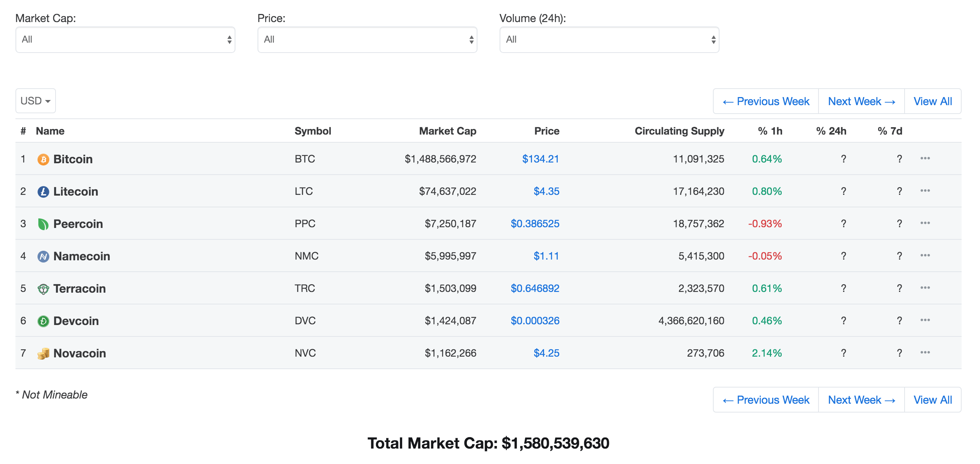Click the Terracoin logo icon
Image resolution: width=980 pixels, height=464 pixels.
43,288
